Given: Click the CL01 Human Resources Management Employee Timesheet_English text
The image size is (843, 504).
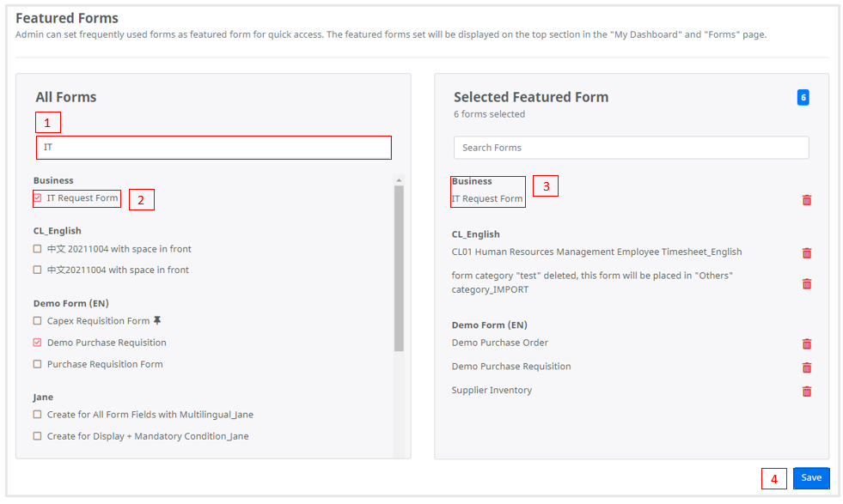Looking at the screenshot, I should pos(596,252).
